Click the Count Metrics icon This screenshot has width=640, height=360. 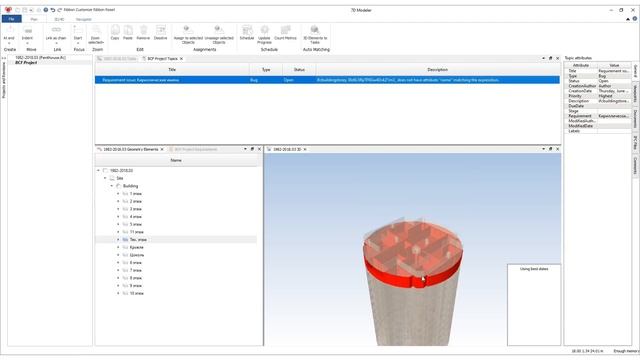(285, 30)
